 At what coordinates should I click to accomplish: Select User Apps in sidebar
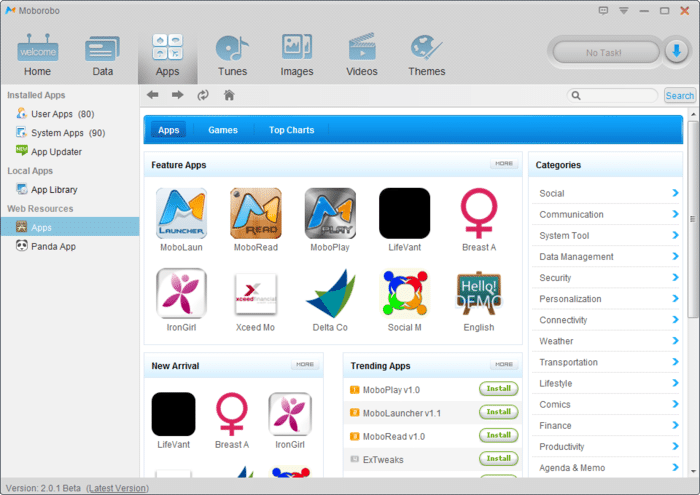(62, 114)
